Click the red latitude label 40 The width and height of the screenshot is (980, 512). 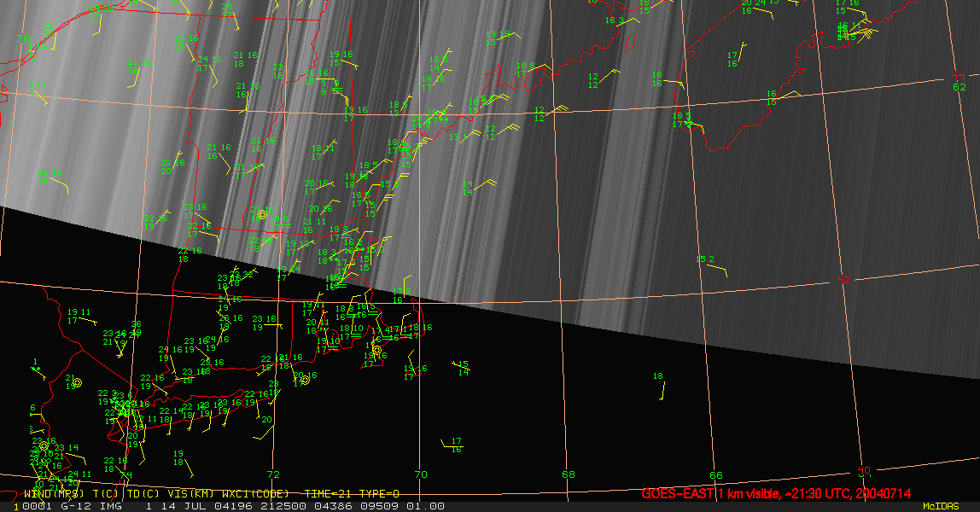[864, 469]
